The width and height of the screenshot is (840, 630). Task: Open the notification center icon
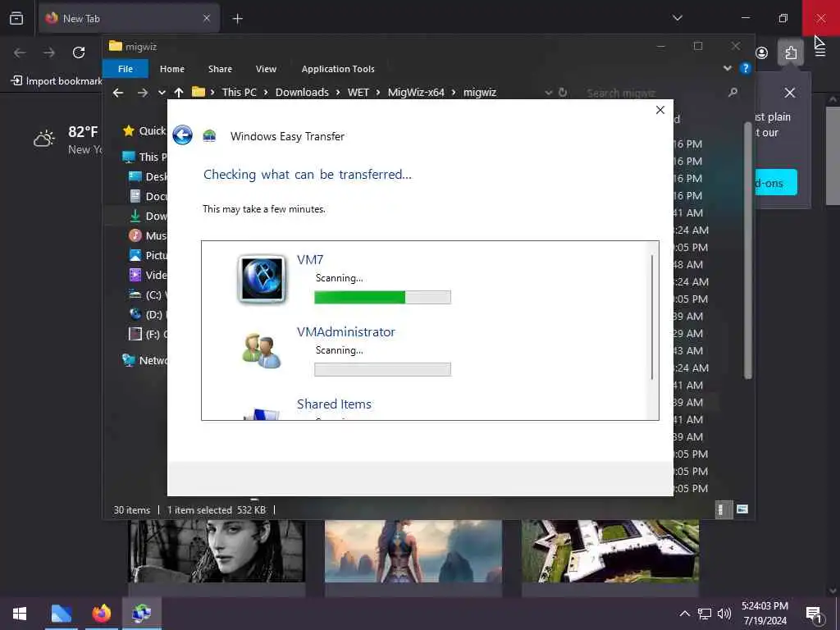814,614
